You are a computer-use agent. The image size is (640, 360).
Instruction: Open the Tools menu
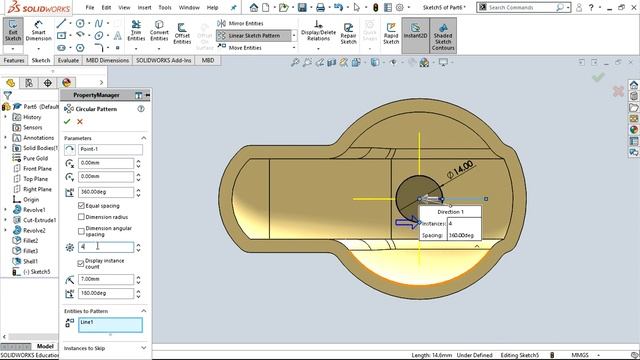click(x=165, y=7)
